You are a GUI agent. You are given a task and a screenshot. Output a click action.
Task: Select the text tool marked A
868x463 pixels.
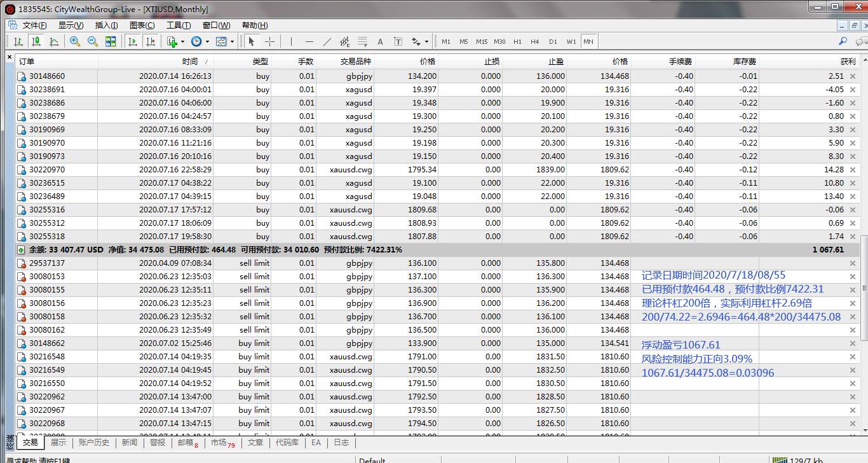point(381,41)
